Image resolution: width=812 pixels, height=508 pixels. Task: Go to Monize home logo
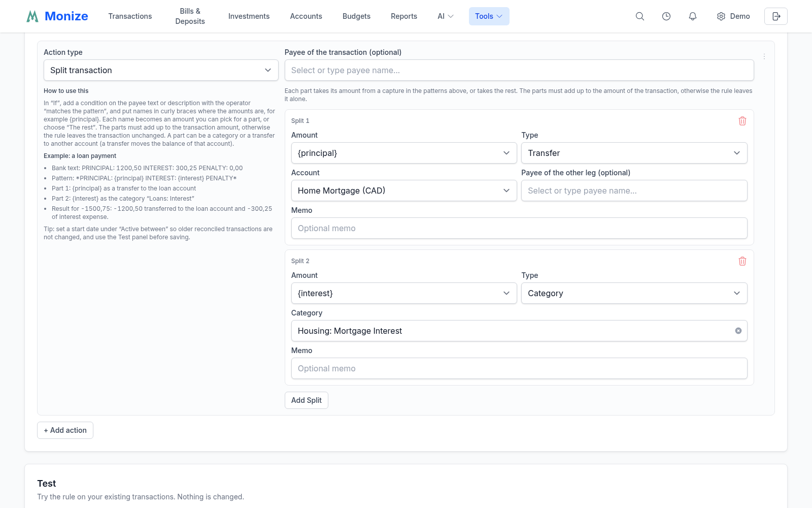tap(57, 16)
